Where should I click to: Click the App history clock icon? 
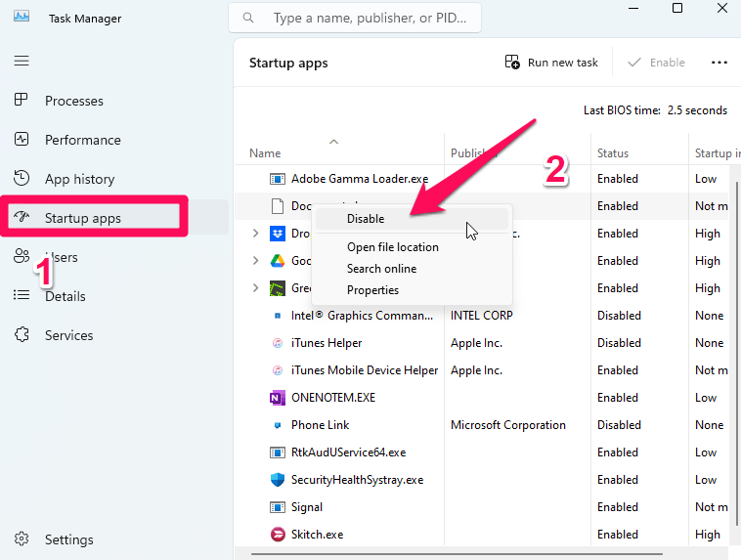point(22,179)
